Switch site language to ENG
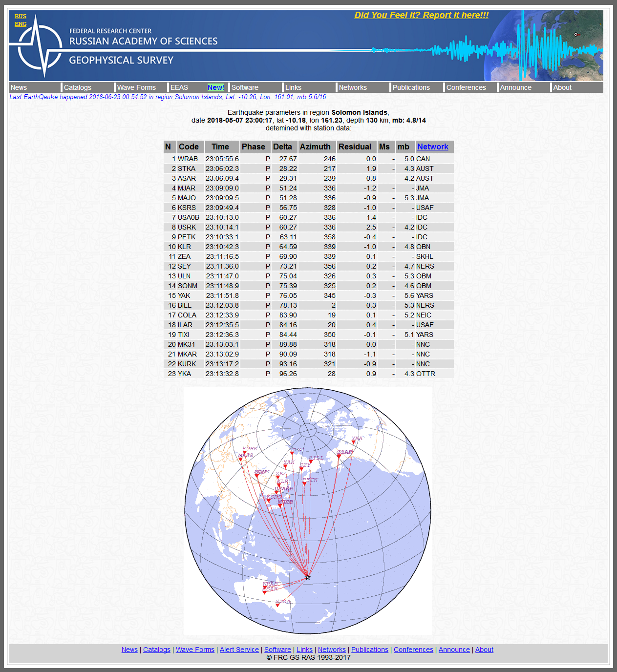The width and height of the screenshot is (617, 672). point(21,24)
